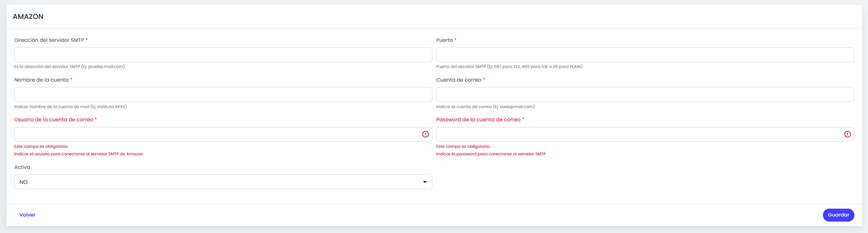Focus the Cuenta de correo input
The width and height of the screenshot is (868, 233).
point(645,94)
